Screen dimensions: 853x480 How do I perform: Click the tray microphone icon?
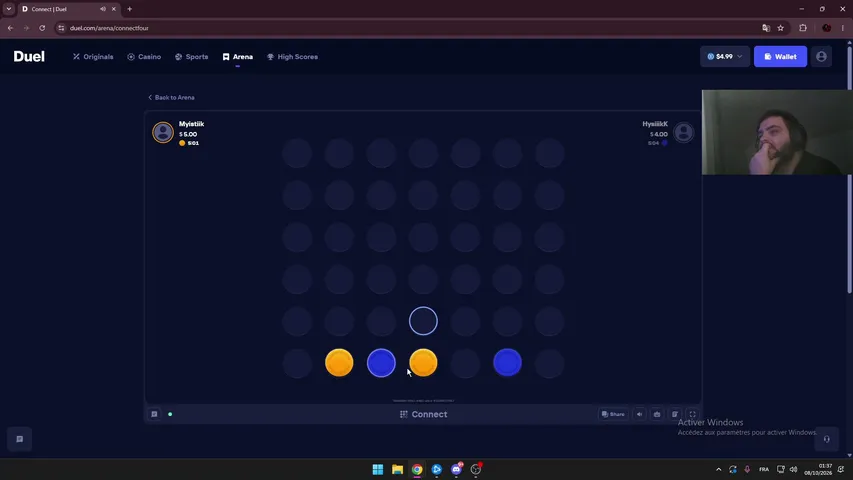[x=747, y=469]
